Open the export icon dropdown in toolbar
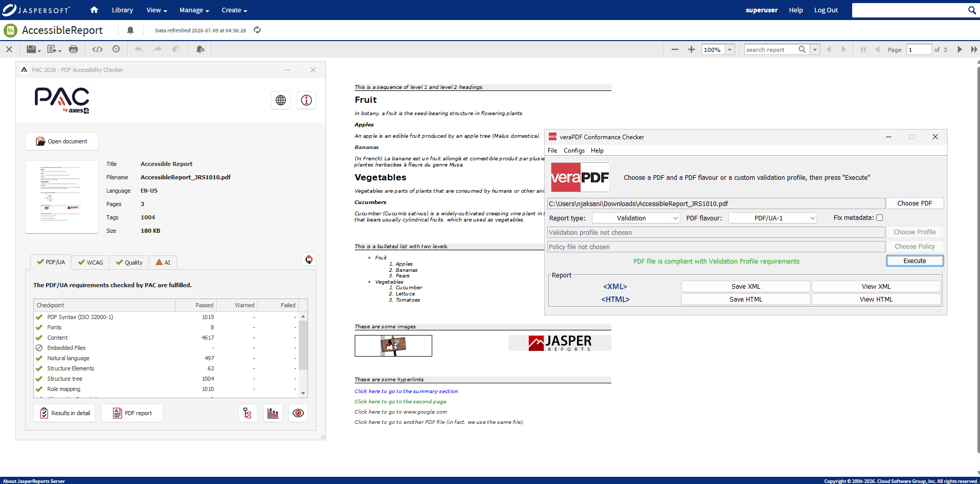 pos(54,49)
